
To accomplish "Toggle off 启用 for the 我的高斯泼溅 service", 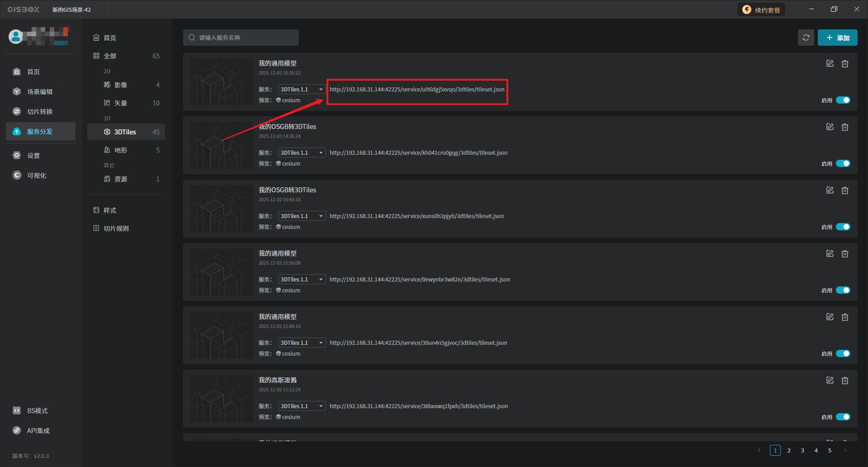I will [x=843, y=417].
